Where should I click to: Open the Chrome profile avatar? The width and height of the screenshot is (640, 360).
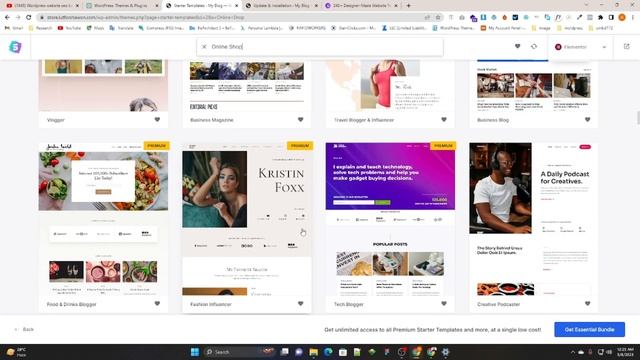click(x=622, y=17)
